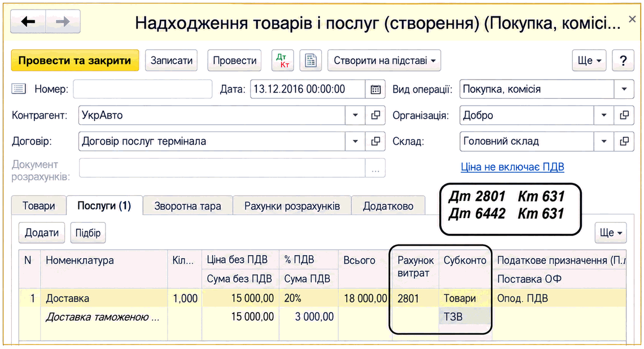The width and height of the screenshot is (644, 349).
Task: Click the Субконто column header
Action: 465,269
